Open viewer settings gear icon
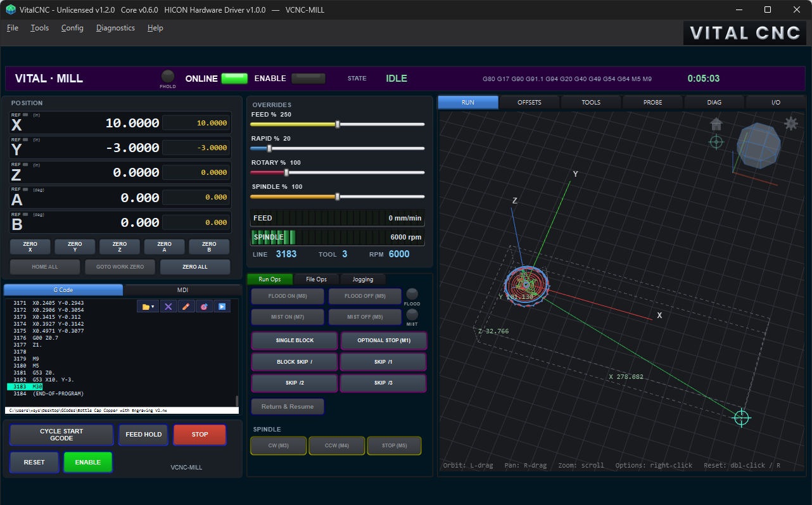 791,124
